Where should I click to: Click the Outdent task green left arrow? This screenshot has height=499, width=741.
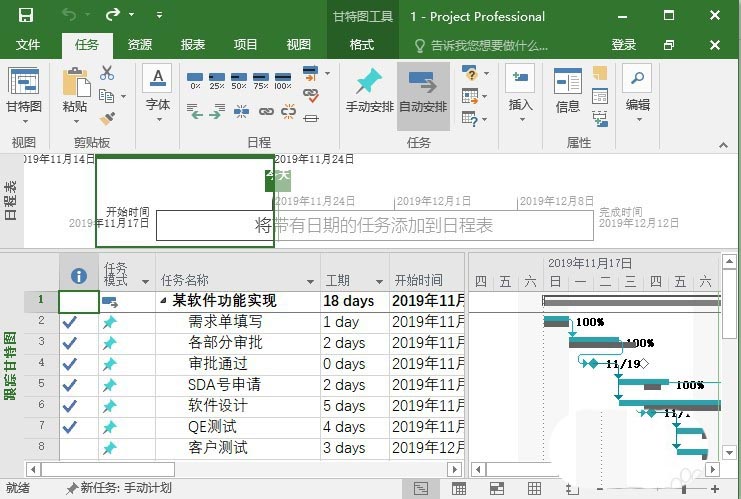tap(195, 111)
